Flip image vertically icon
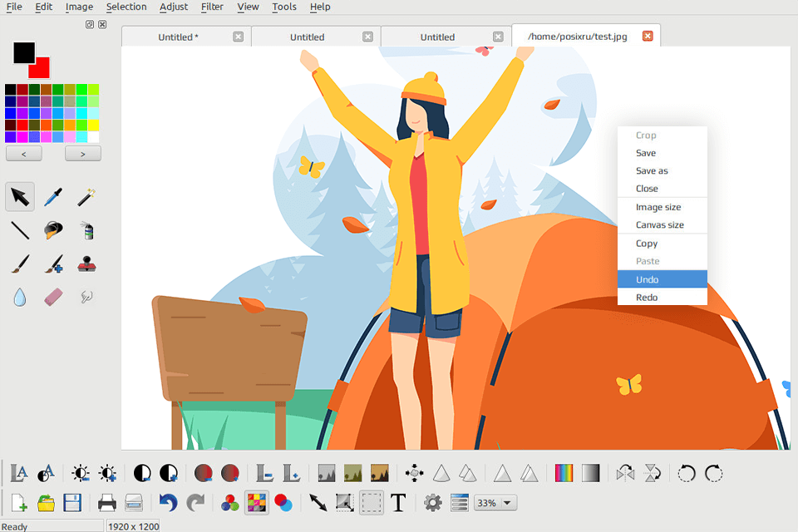This screenshot has height=532, width=798. pos(652,474)
